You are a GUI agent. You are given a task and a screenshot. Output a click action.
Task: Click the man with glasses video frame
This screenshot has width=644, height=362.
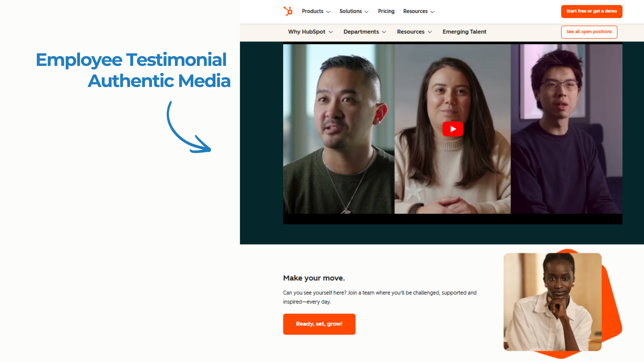566,129
